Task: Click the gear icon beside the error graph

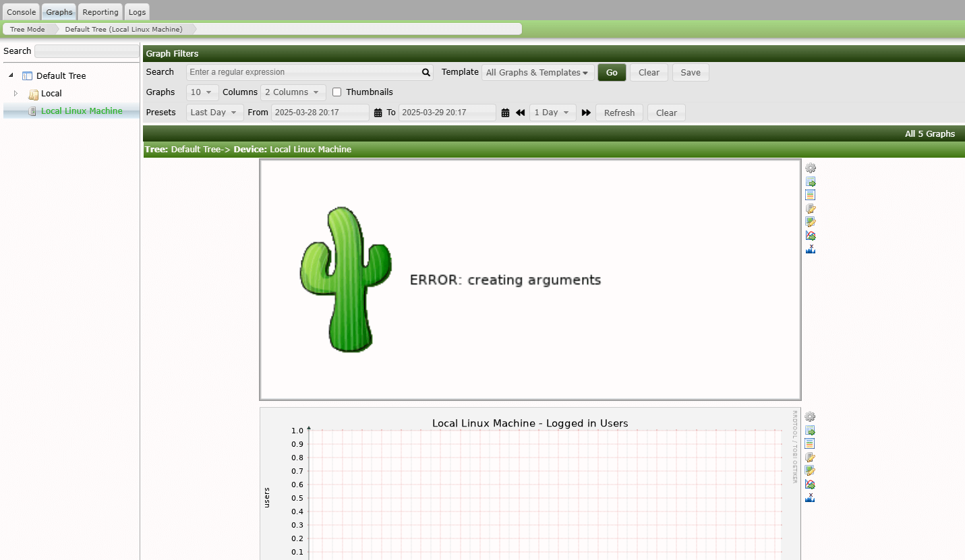Action: pos(811,168)
